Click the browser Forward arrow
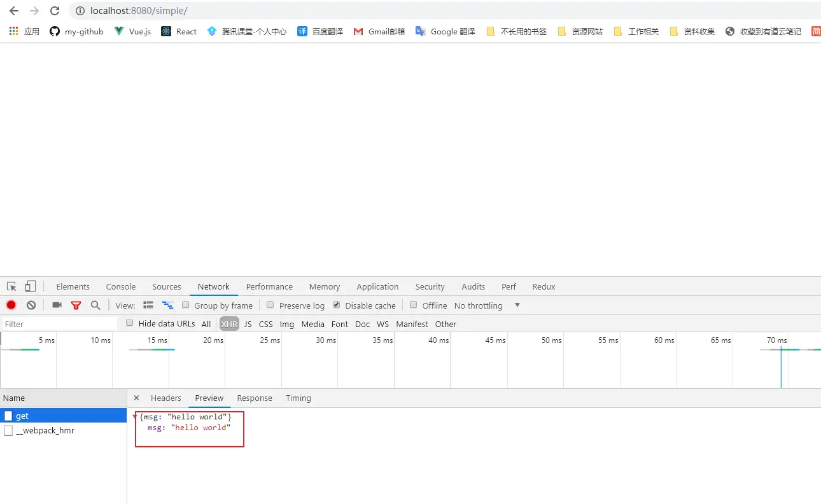 point(34,11)
